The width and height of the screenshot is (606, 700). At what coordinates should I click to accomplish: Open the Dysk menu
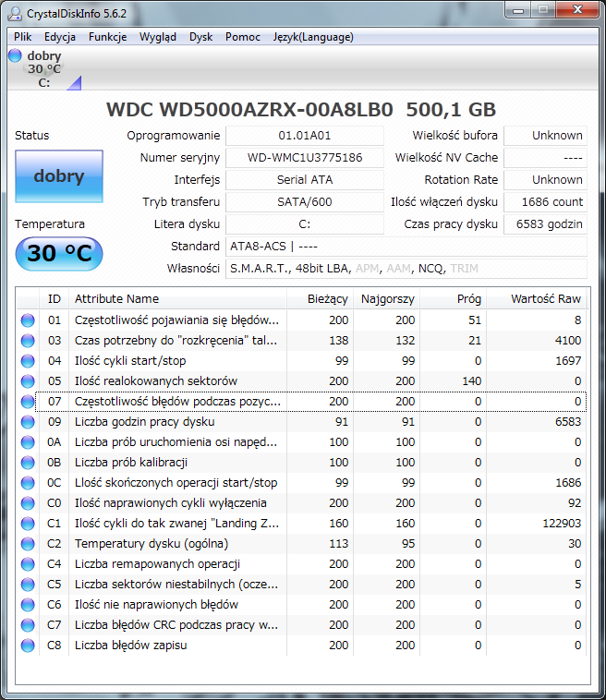pyautogui.click(x=200, y=37)
